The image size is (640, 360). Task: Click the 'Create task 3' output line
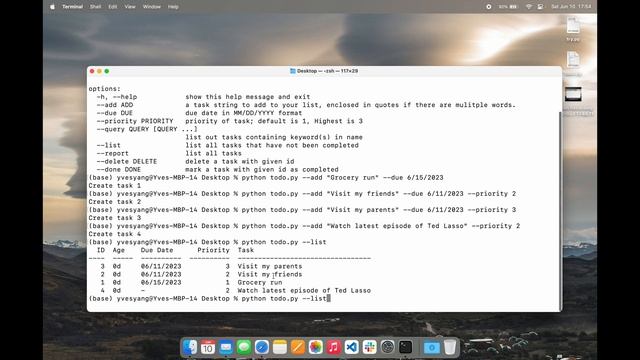[115, 218]
